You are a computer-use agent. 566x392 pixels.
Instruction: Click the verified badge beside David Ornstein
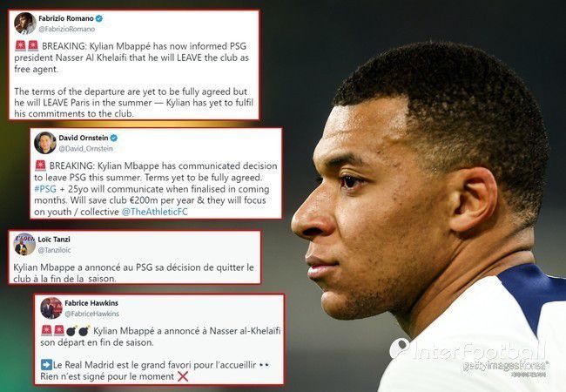[x=114, y=138]
